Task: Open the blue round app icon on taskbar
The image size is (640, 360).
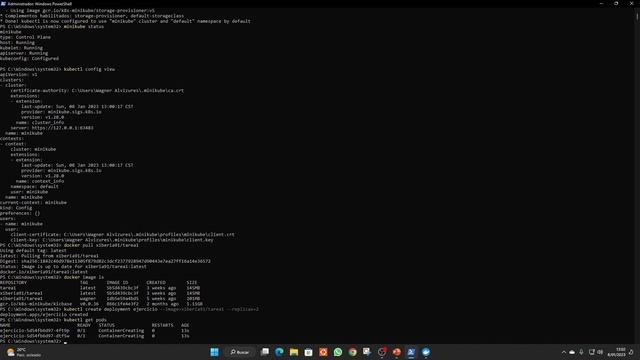Action: [426, 352]
